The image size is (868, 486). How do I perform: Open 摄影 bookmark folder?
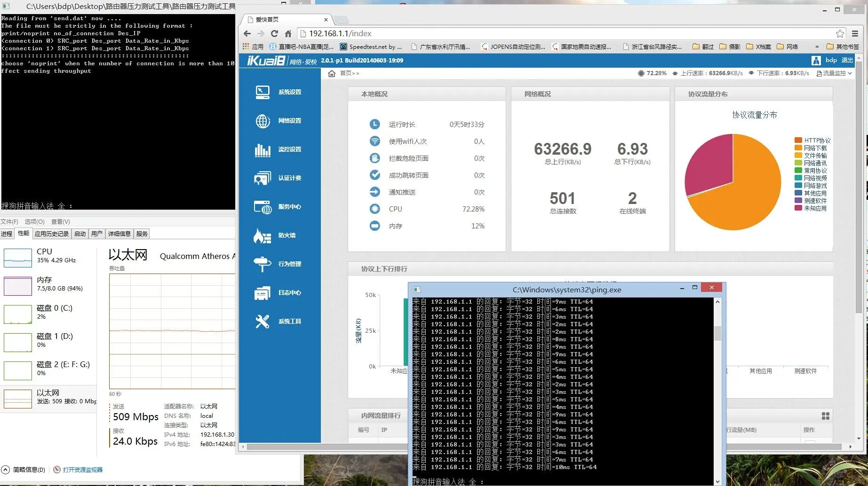tap(730, 47)
